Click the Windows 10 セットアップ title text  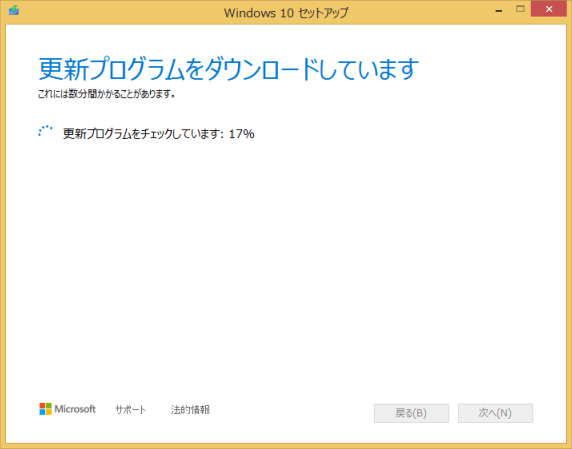click(x=286, y=13)
